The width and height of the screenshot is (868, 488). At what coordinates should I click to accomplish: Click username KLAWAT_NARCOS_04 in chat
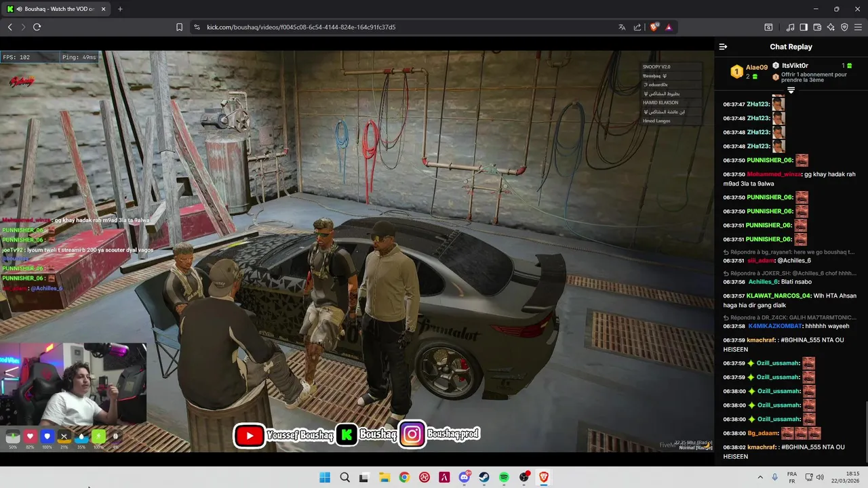click(x=778, y=296)
